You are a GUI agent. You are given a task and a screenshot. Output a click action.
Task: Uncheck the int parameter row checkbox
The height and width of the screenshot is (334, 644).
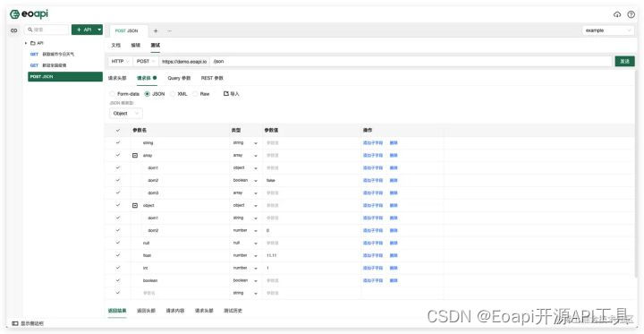pyautogui.click(x=118, y=268)
